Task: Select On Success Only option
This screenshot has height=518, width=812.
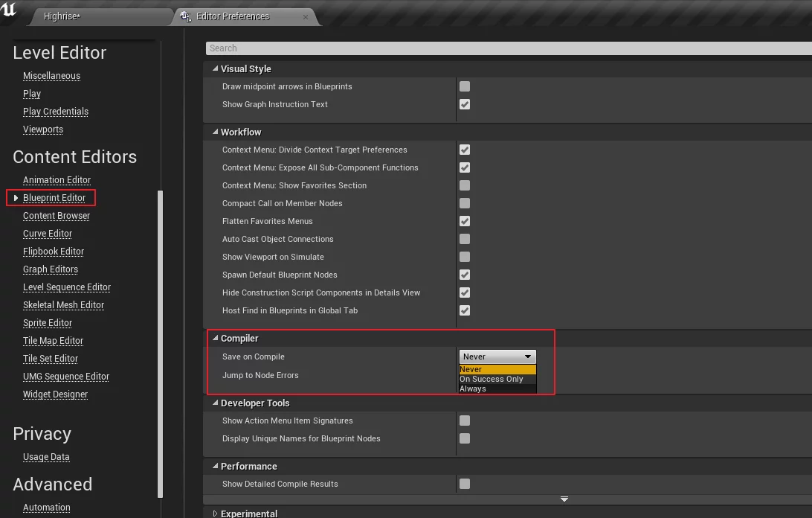Action: coord(492,380)
